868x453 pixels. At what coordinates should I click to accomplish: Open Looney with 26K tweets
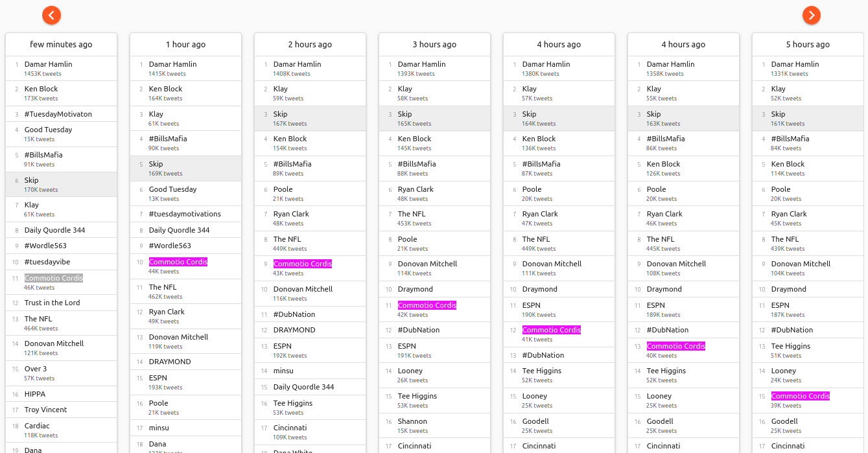point(435,375)
